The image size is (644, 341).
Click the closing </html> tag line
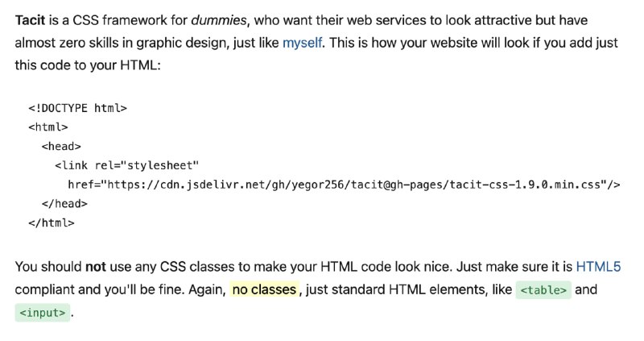click(x=52, y=223)
